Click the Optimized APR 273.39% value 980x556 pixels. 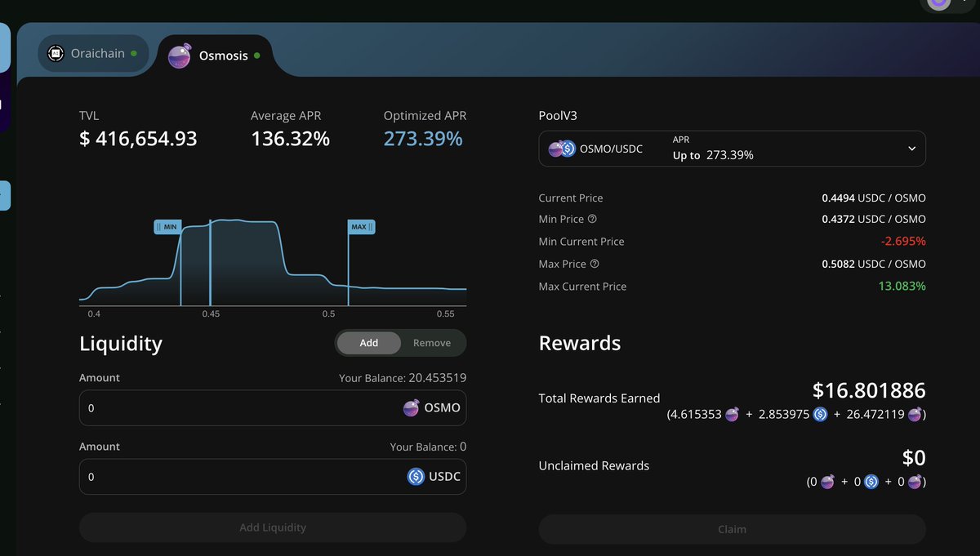[423, 139]
